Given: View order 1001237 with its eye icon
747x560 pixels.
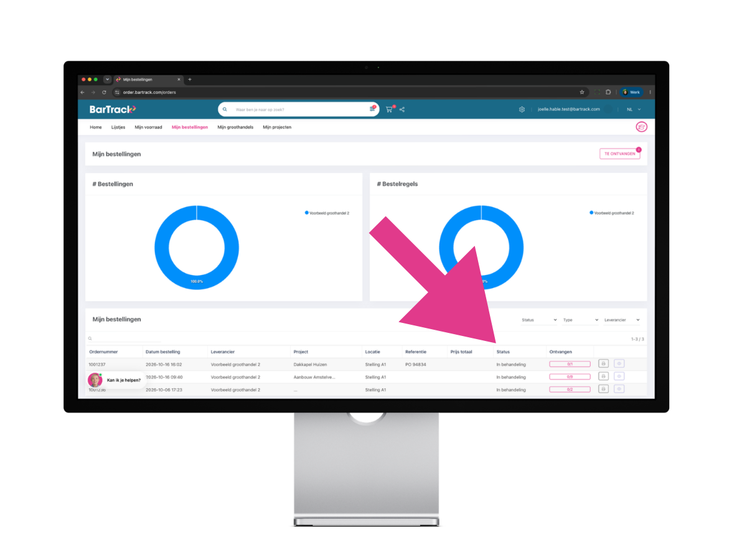Looking at the screenshot, I should 619,363.
